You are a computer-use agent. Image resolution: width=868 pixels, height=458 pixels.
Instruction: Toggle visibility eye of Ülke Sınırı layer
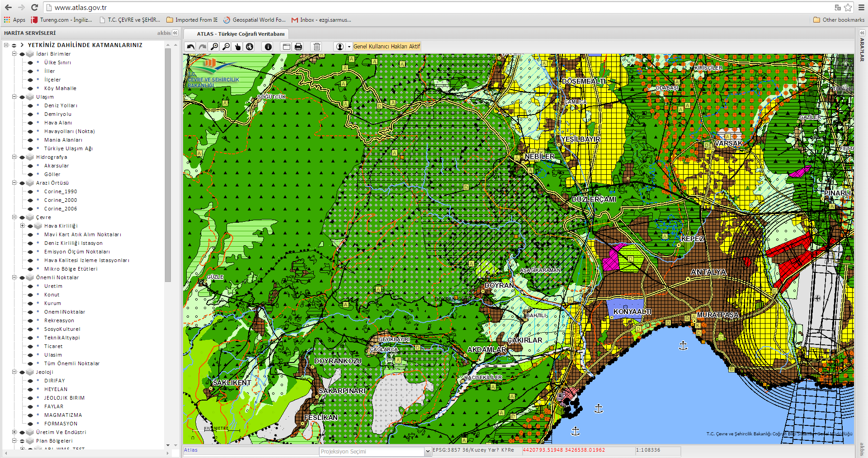coord(30,63)
